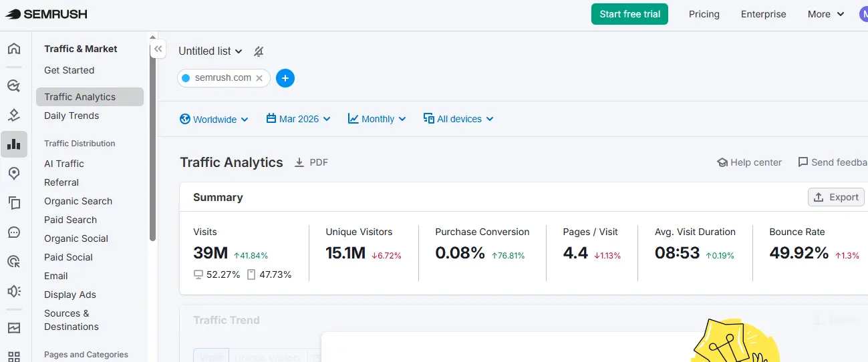This screenshot has width=868, height=362.
Task: Open the Content copy-pages sidebar icon
Action: [x=14, y=203]
